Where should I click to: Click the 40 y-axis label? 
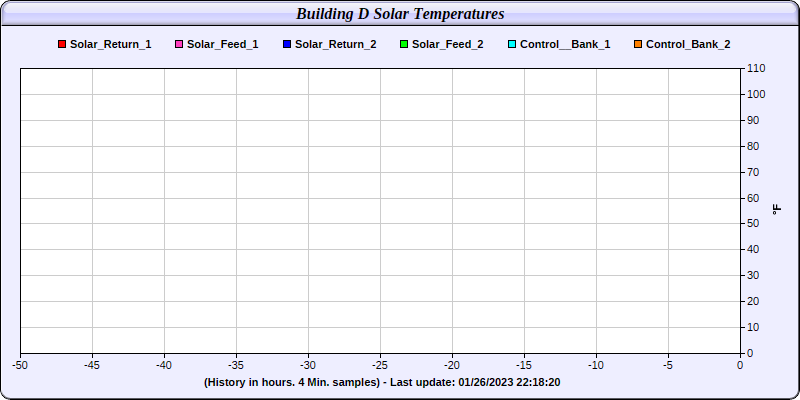[x=753, y=249]
